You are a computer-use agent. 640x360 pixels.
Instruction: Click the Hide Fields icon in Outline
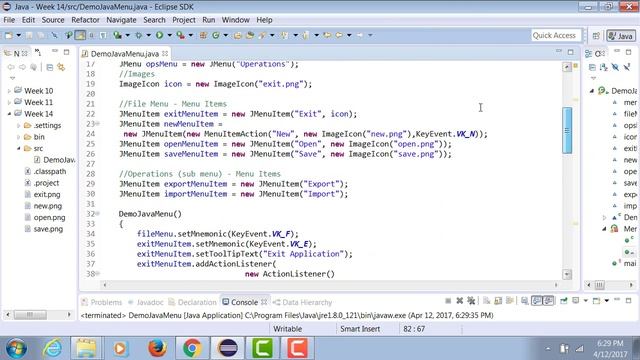615,67
